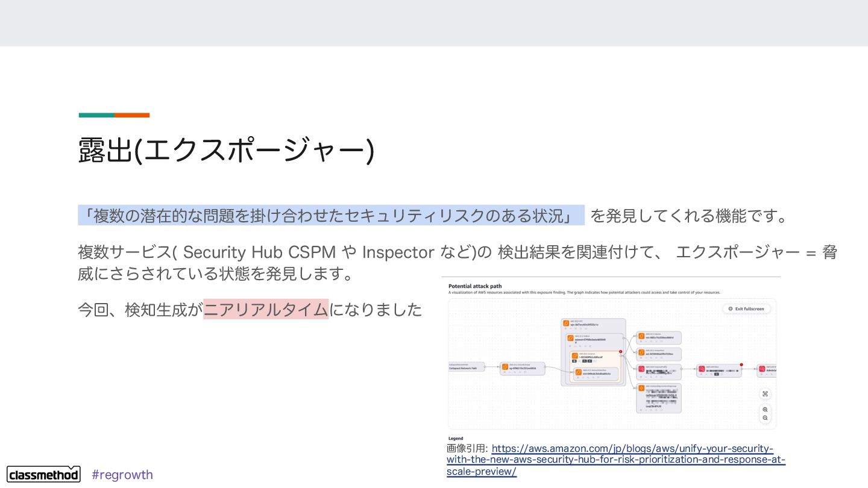868x488 pixels.
Task: Click the fit-to-view icon in the diagram
Action: pos(765,394)
